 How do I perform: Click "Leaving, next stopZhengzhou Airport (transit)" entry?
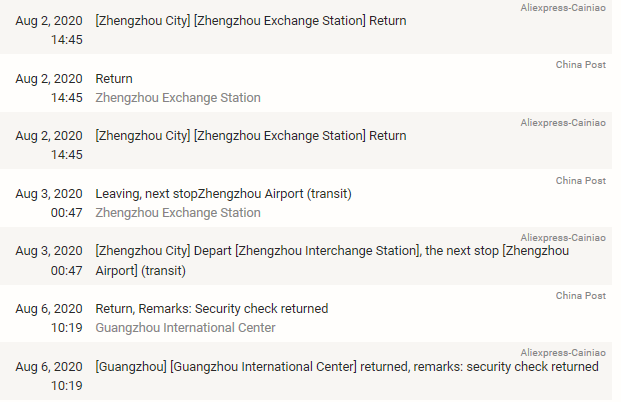(x=223, y=193)
